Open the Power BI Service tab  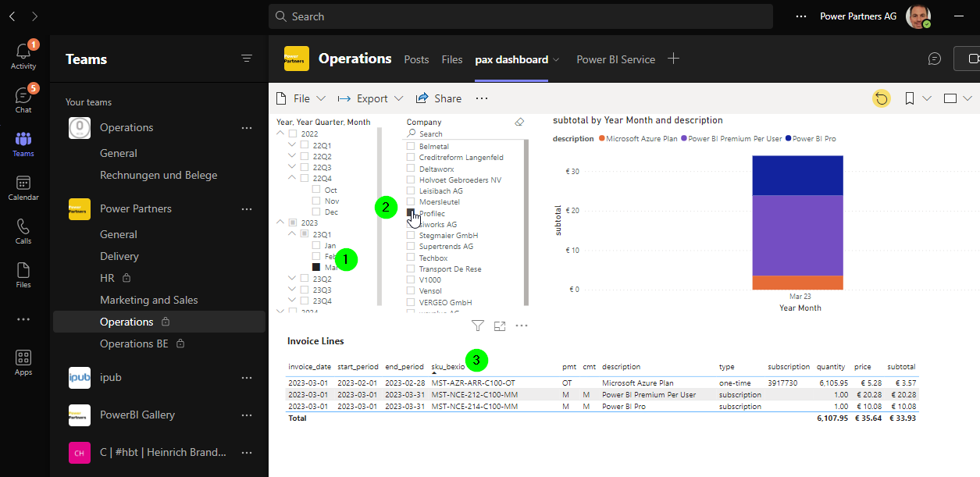coord(615,59)
